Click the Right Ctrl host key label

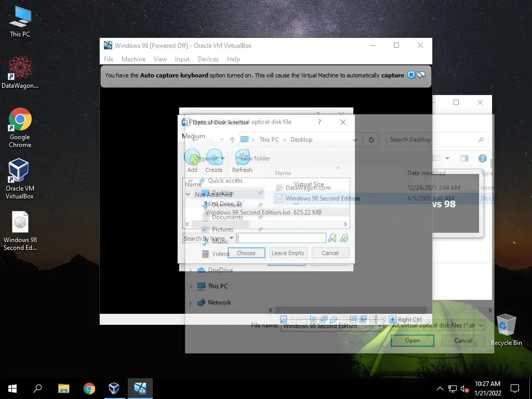tap(410, 320)
